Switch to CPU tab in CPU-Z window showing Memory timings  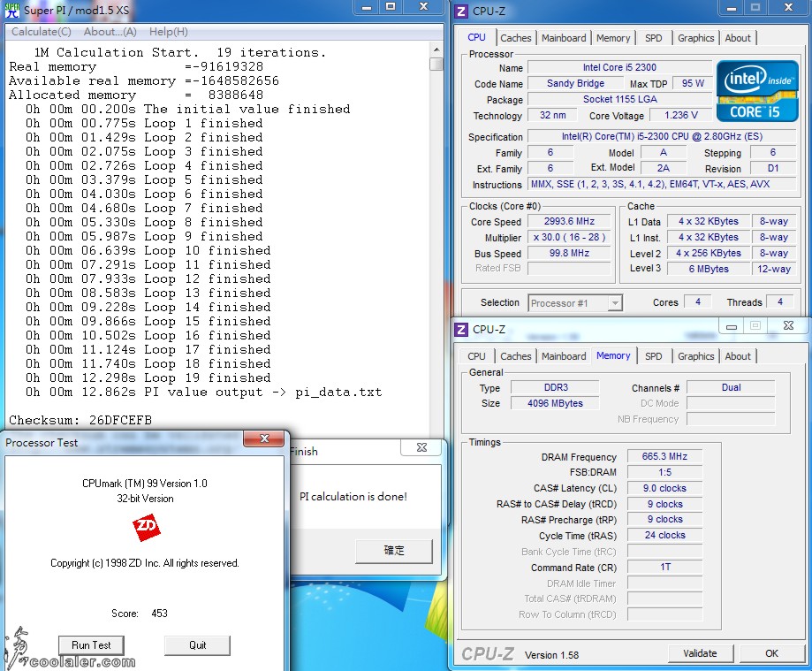(476, 356)
